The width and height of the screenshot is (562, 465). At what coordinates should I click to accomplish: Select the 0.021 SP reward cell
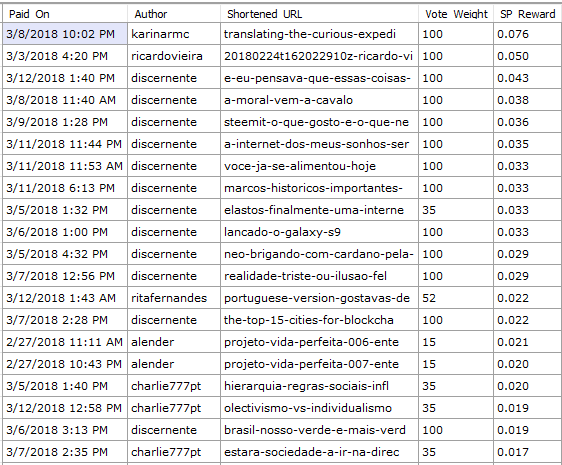click(x=528, y=342)
